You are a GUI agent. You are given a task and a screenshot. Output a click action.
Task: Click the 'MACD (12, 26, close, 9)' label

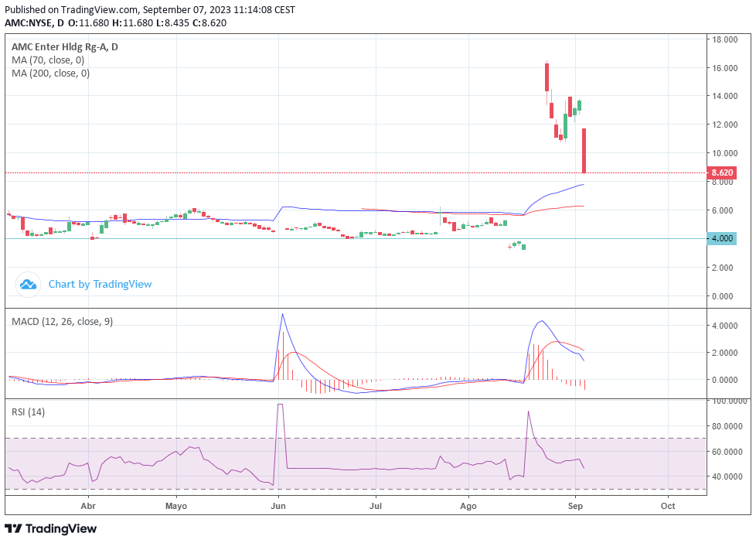[62, 322]
